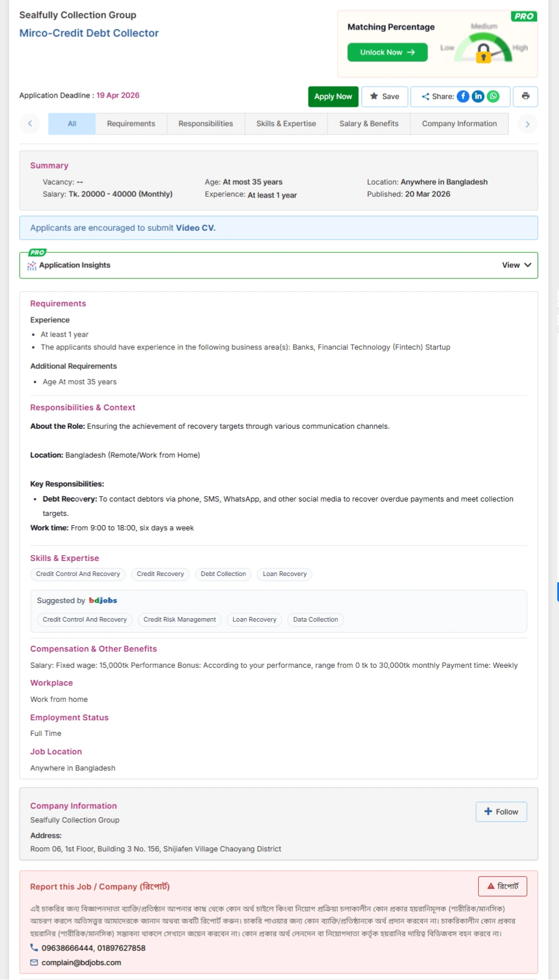Click the Application Insights chart icon
Viewport: 559px width, 980px height.
(x=32, y=265)
